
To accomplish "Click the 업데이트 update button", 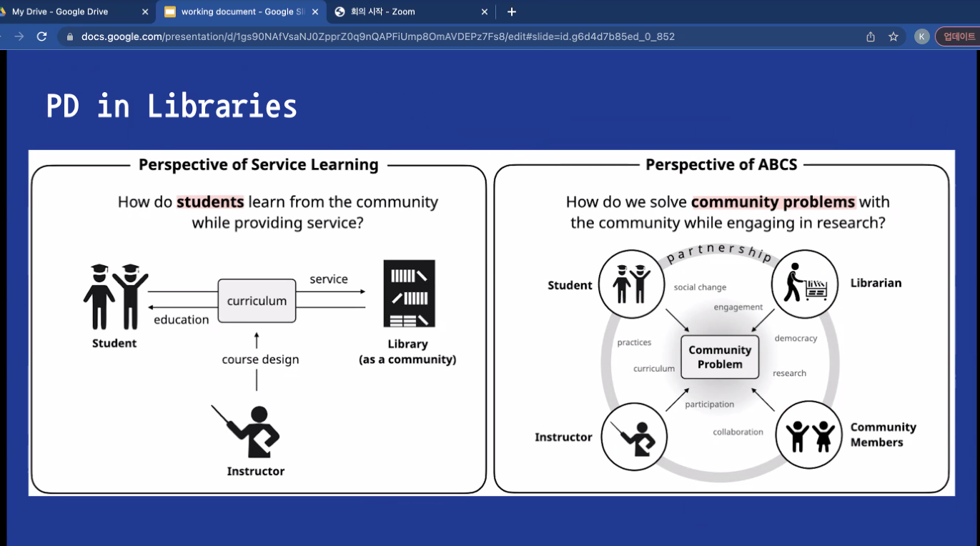I will pyautogui.click(x=959, y=36).
